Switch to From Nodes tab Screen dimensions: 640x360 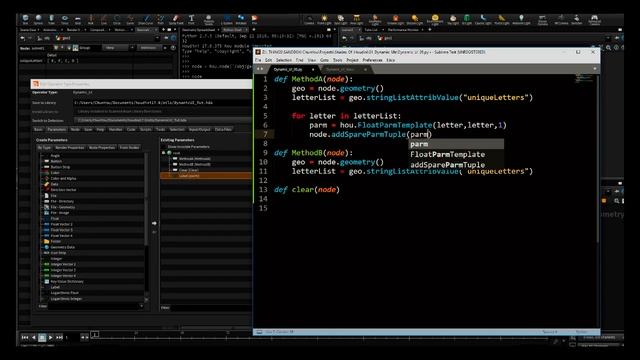pos(129,147)
